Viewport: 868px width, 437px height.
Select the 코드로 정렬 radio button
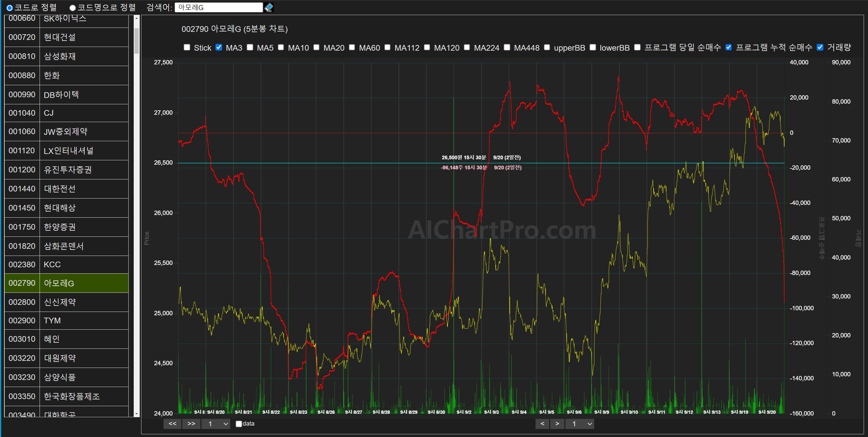[9, 8]
